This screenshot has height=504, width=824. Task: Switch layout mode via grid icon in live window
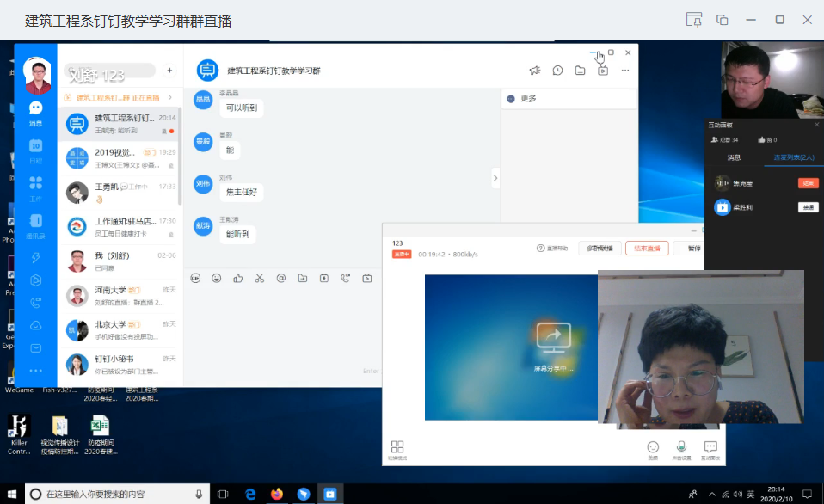pos(397,450)
